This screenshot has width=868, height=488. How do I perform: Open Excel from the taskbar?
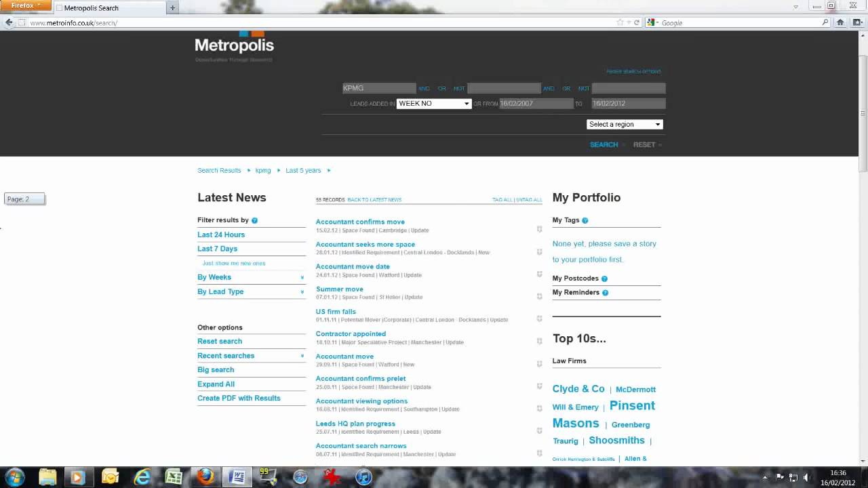174,477
